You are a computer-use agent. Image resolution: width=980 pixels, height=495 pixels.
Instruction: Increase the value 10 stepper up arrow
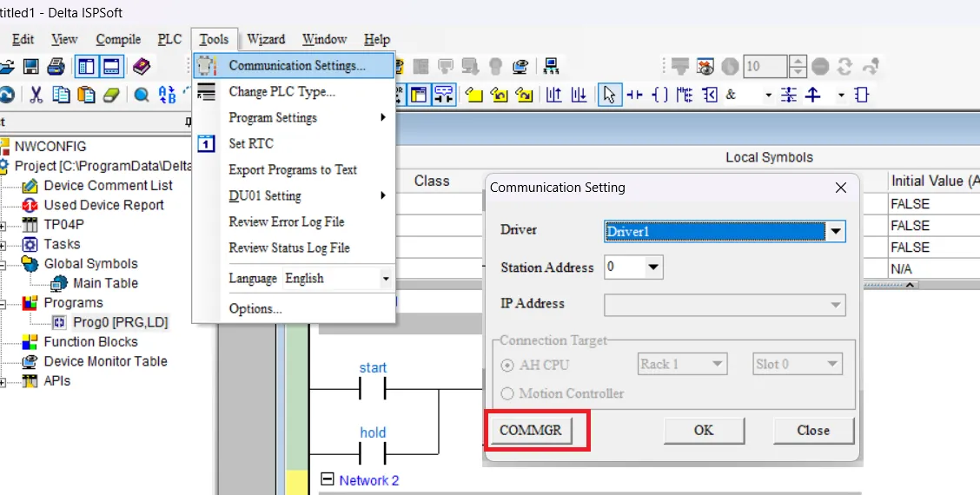(x=798, y=61)
